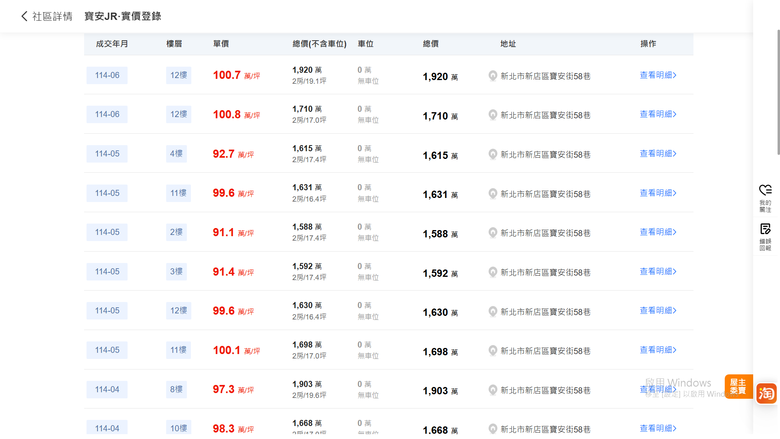Click the 樓層 column header
Viewport: 780px width, 439px height.
click(174, 44)
